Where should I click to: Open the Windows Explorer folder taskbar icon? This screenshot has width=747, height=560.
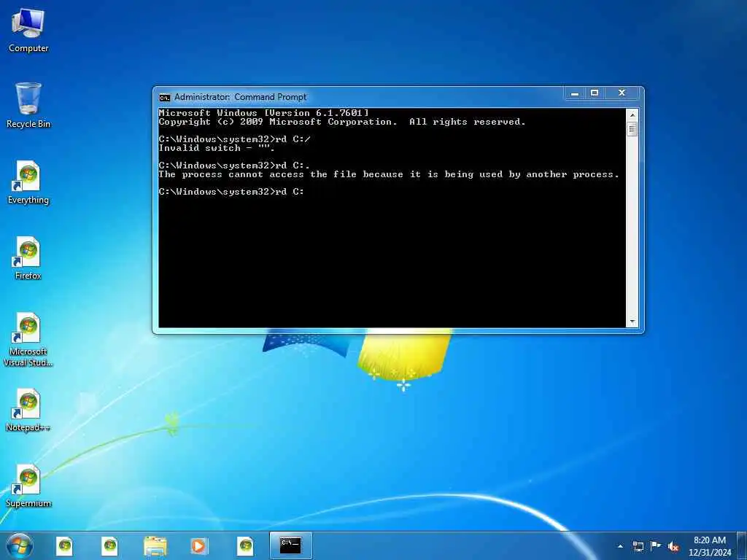pyautogui.click(x=155, y=545)
